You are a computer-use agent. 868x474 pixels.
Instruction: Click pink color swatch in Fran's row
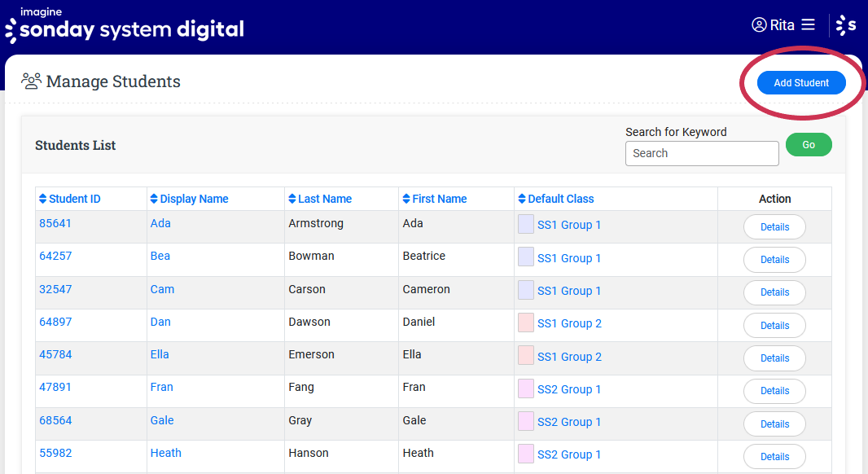coord(526,388)
